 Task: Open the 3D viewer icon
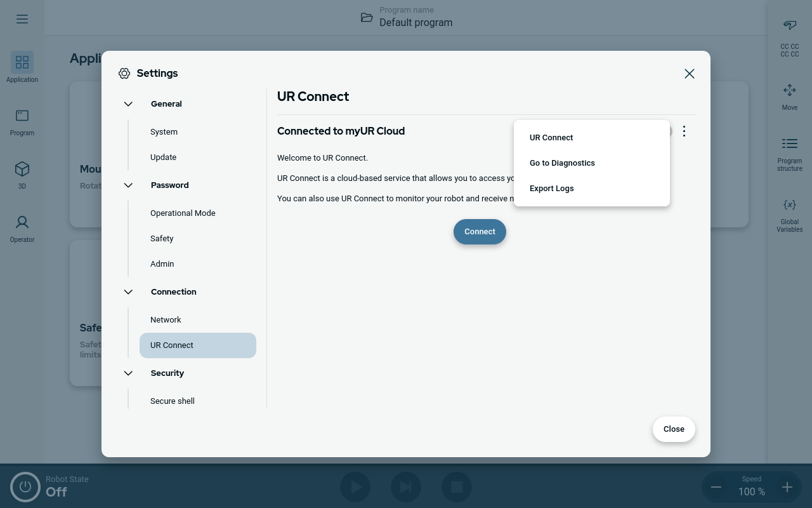[22, 170]
